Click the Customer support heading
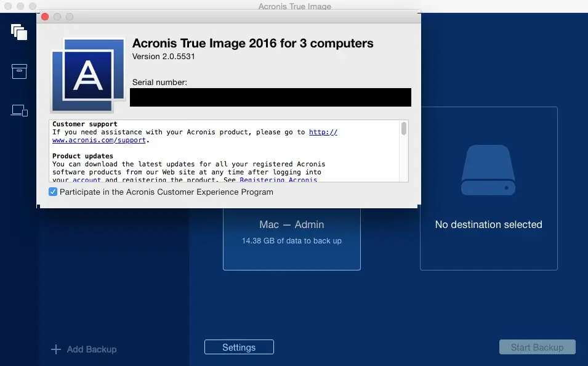 (x=85, y=124)
